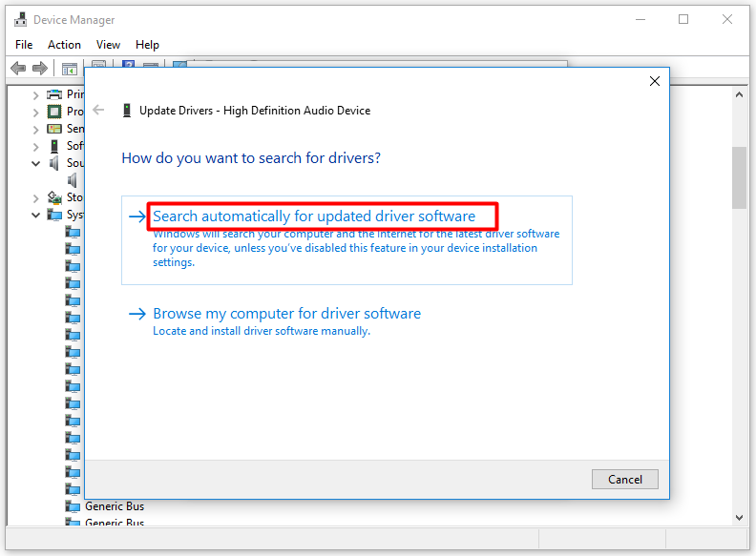
Task: Close the Update Drivers dialog with X
Action: coord(654,81)
